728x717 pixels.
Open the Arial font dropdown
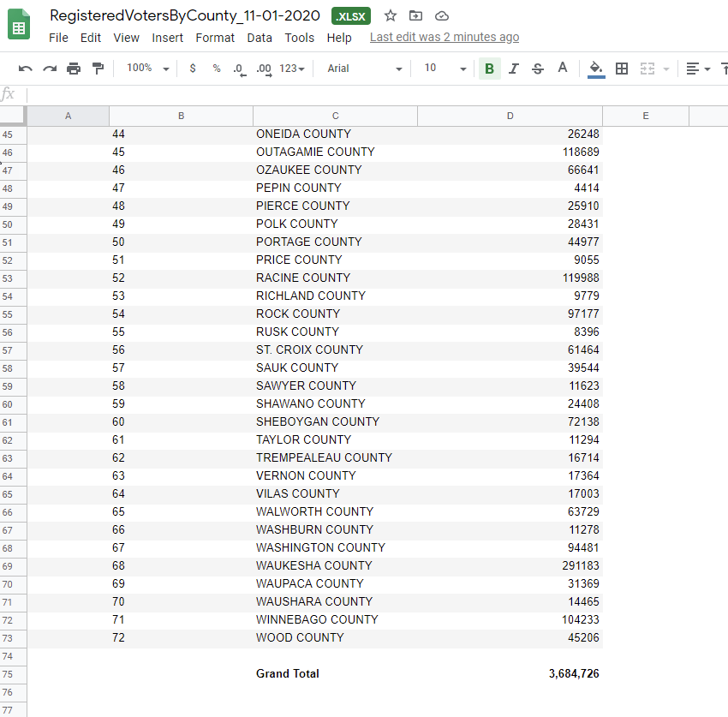[365, 69]
